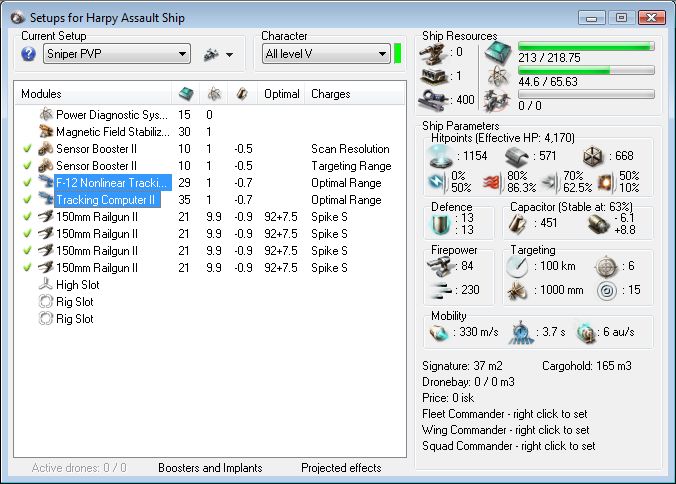676x484 pixels.
Task: Click the CPU resource chip icon
Action: [498, 53]
